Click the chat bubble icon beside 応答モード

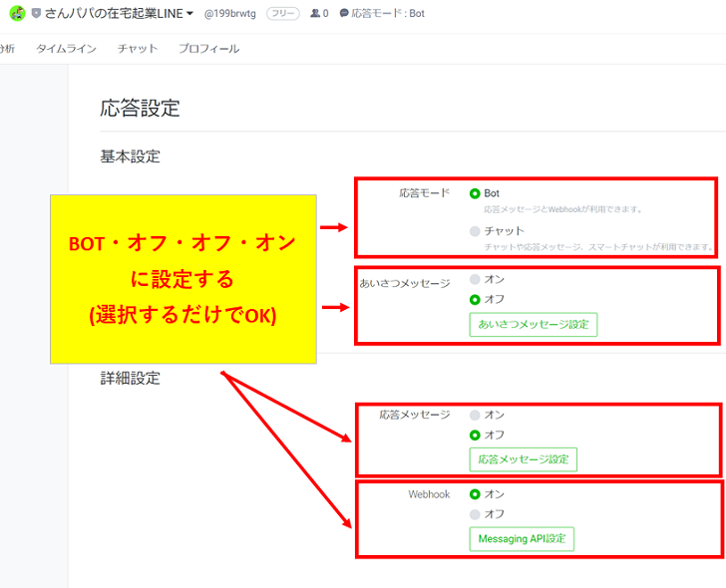click(343, 13)
